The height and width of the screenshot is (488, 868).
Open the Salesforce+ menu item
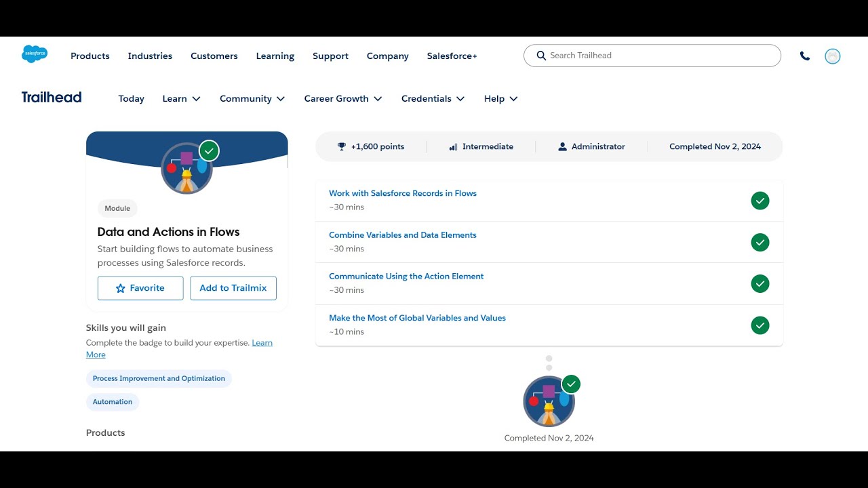pyautogui.click(x=452, y=56)
